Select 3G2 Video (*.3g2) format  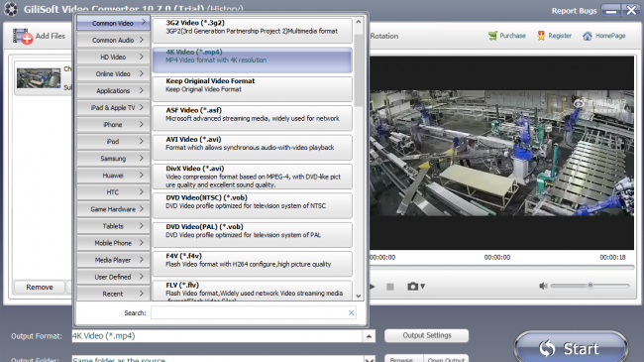(253, 30)
